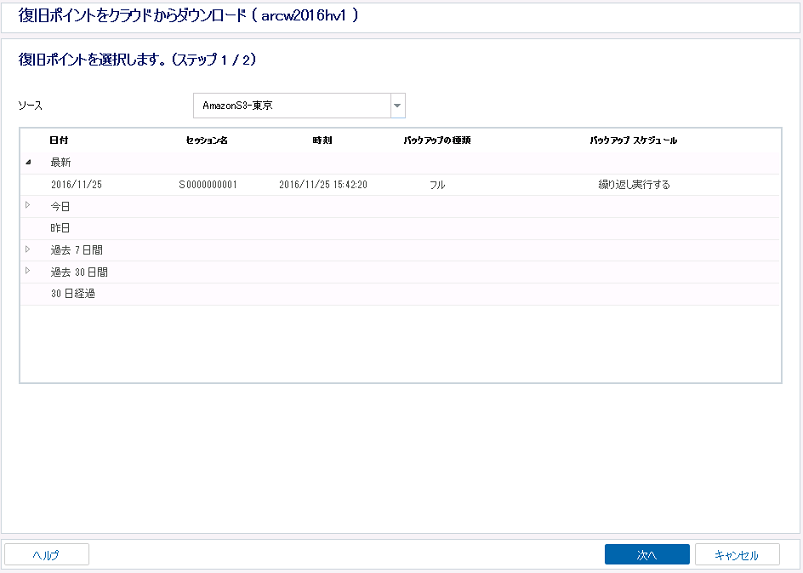Collapse the 最新 group
Screen dimensions: 803x573
coord(29,162)
